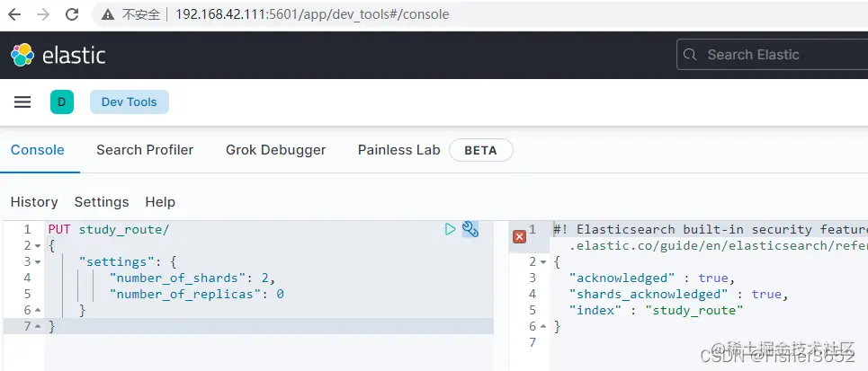Viewport: 868px width, 371px height.
Task: Focus the Search Elastic field
Action: 773,55
